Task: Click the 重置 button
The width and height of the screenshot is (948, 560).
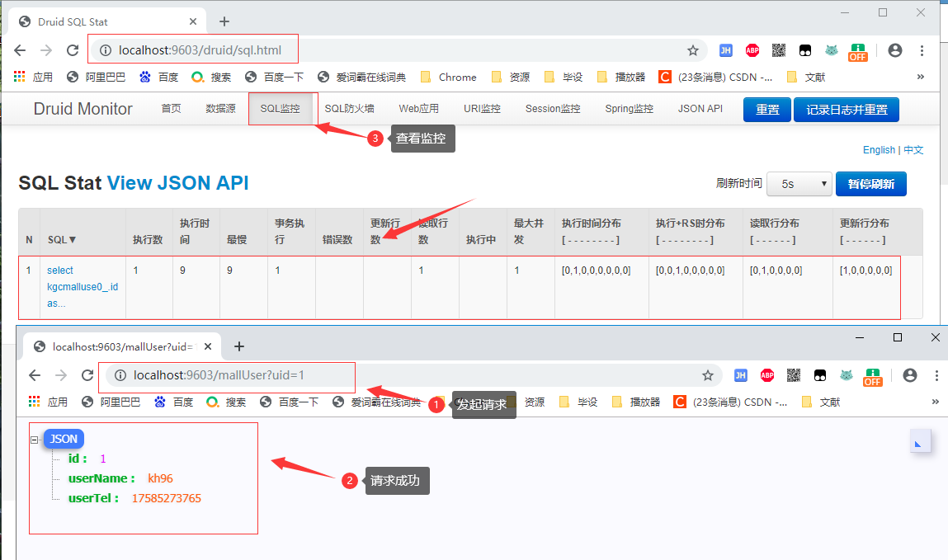Action: pos(767,110)
